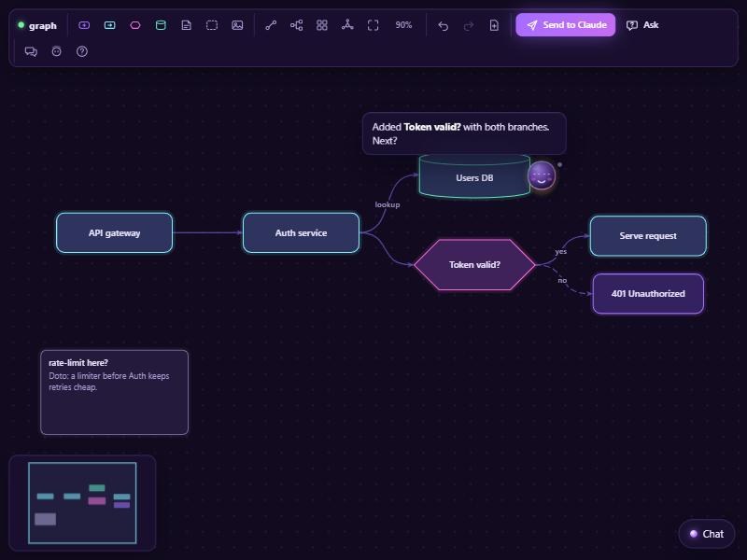The image size is (747, 560).
Task: Apply grid layout icon
Action: 322,25
